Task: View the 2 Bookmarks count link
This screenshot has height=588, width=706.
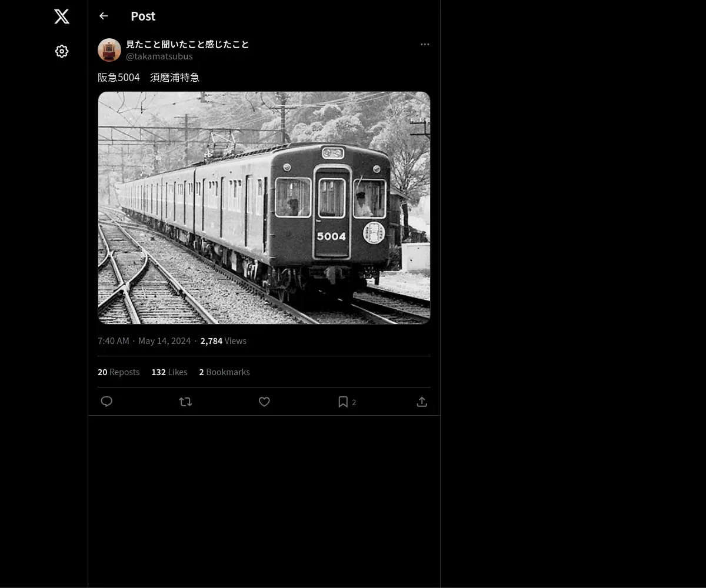Action: (224, 372)
